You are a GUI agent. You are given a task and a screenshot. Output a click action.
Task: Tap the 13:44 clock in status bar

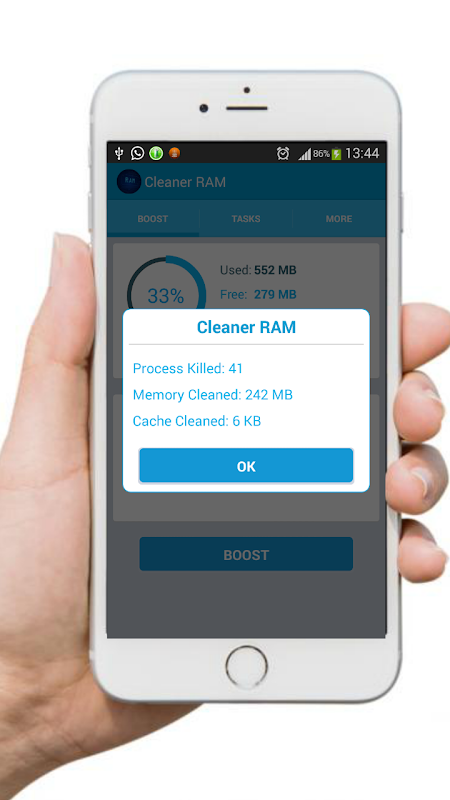click(x=362, y=153)
